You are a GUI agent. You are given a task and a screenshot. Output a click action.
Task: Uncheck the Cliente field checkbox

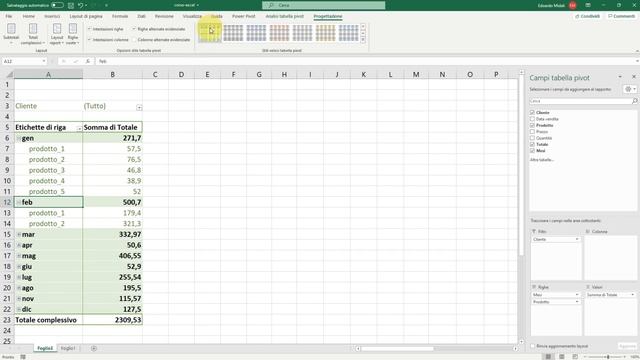click(532, 112)
